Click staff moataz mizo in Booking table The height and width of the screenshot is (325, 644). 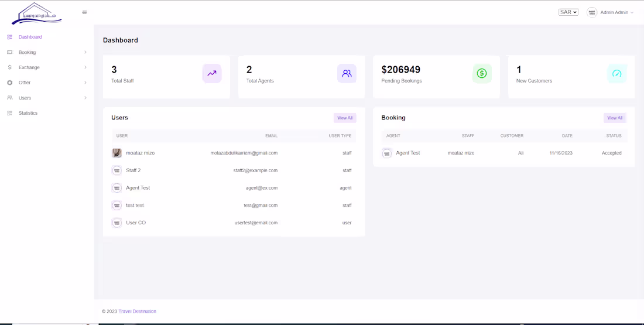pos(461,153)
